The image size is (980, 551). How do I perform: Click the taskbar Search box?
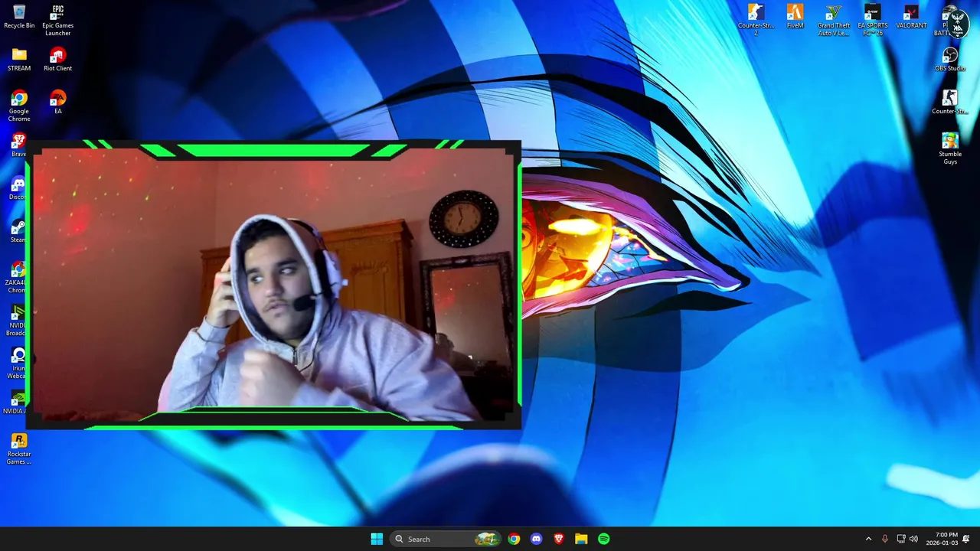point(446,539)
